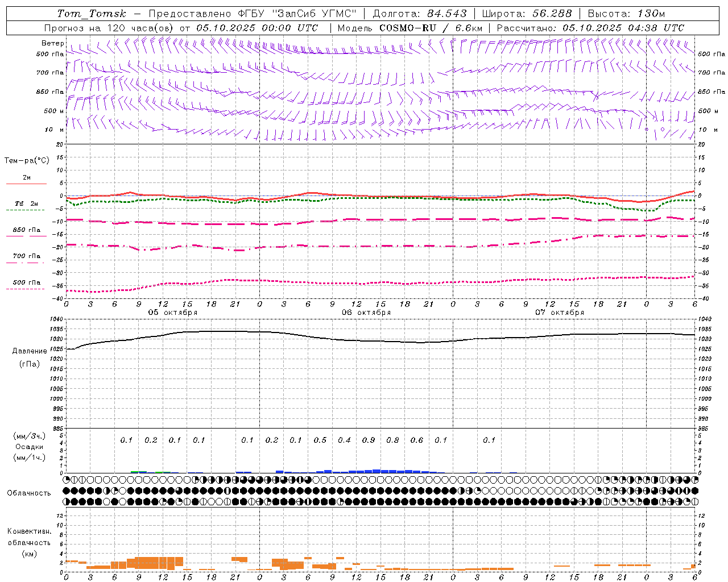
Task: Click the Давление panel label
Action: coord(30,351)
